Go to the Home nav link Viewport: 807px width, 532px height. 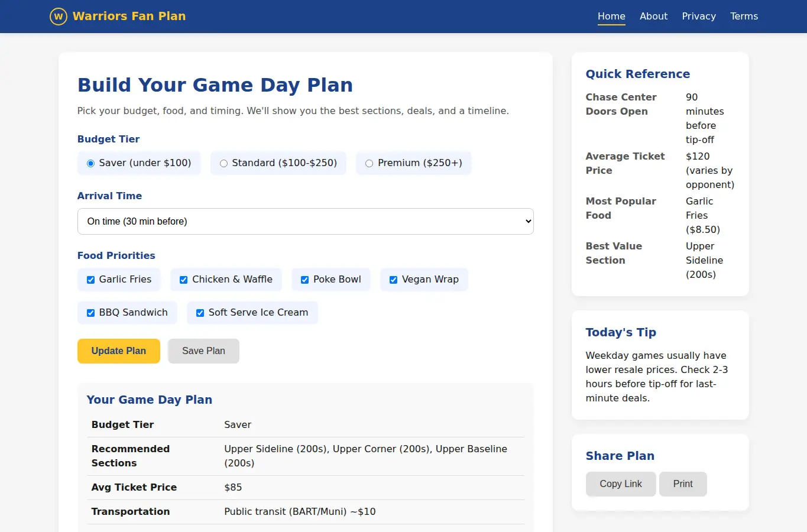611,17
